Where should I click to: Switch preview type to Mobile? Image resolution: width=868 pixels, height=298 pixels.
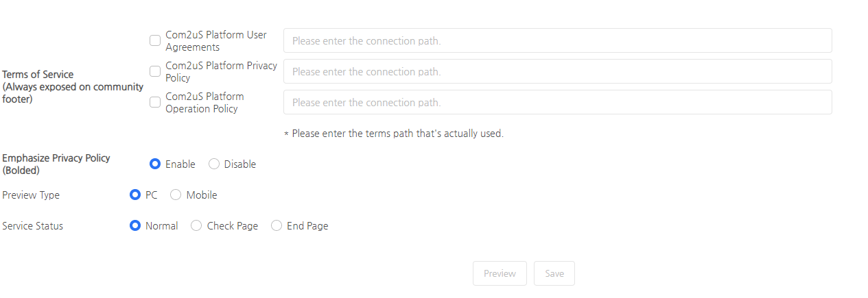176,195
